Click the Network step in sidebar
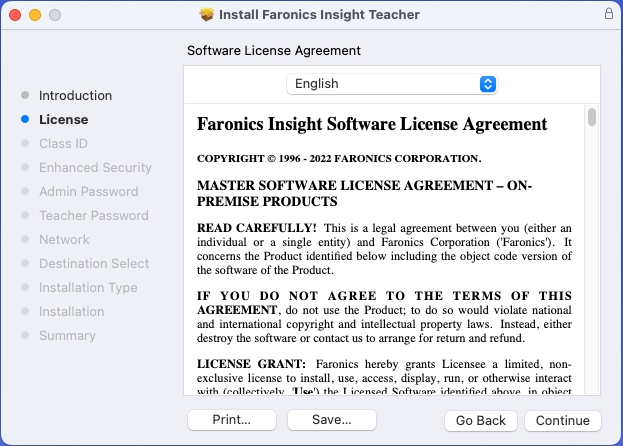Screen dimensions: 623x446 point(64,240)
